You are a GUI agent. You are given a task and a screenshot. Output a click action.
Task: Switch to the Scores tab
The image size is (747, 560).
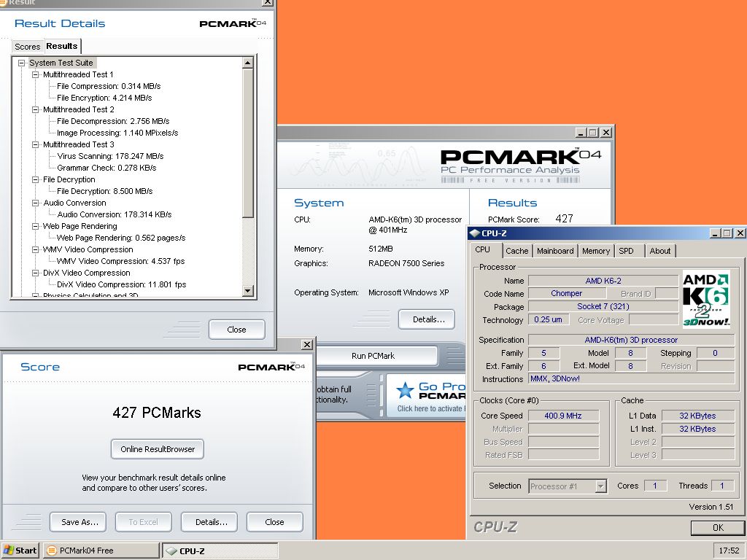click(27, 46)
